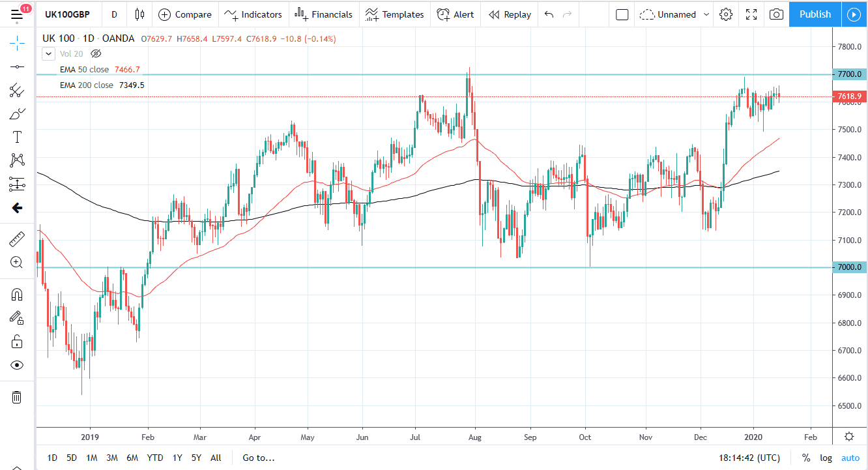Lock all drawings using the padlock icon

(17, 341)
